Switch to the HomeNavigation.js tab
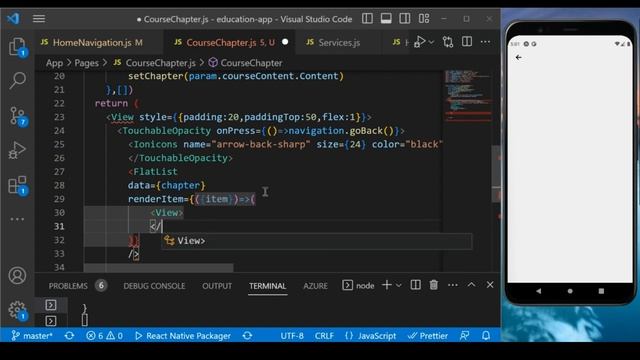The width and height of the screenshot is (640, 360). pyautogui.click(x=91, y=42)
